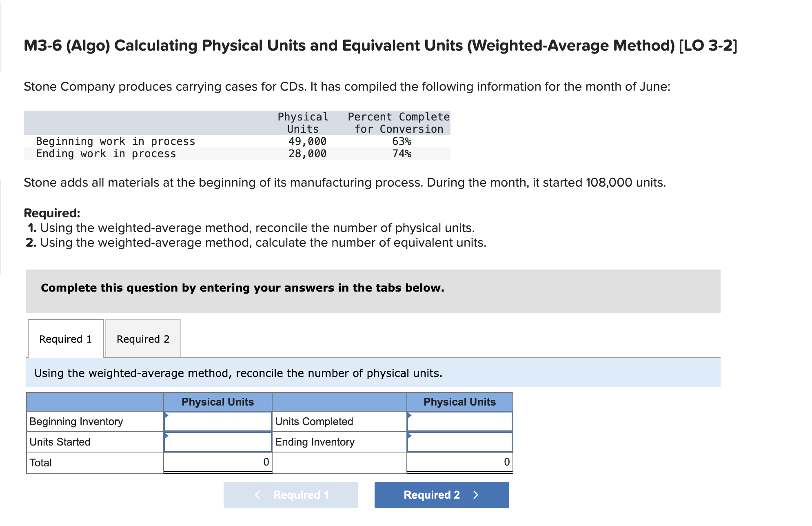This screenshot has height=526, width=812.
Task: Switch to the Required 1 tab
Action: pyautogui.click(x=65, y=339)
